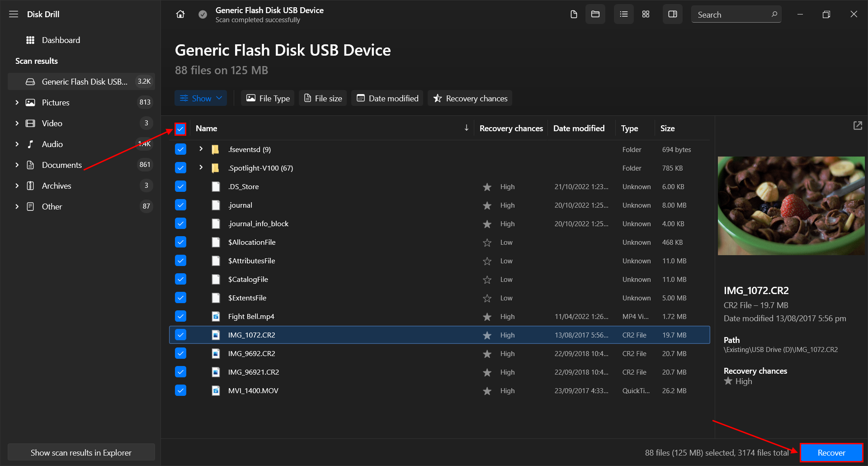The width and height of the screenshot is (868, 466).
Task: Click the IMG_1072.CR2 preview thumbnail
Action: (791, 206)
